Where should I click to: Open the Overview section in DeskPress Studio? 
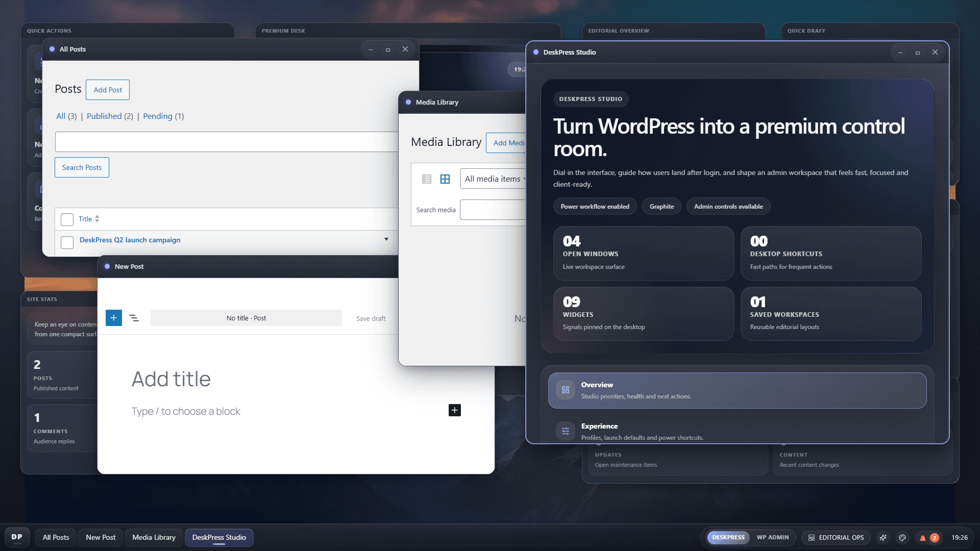[735, 390]
